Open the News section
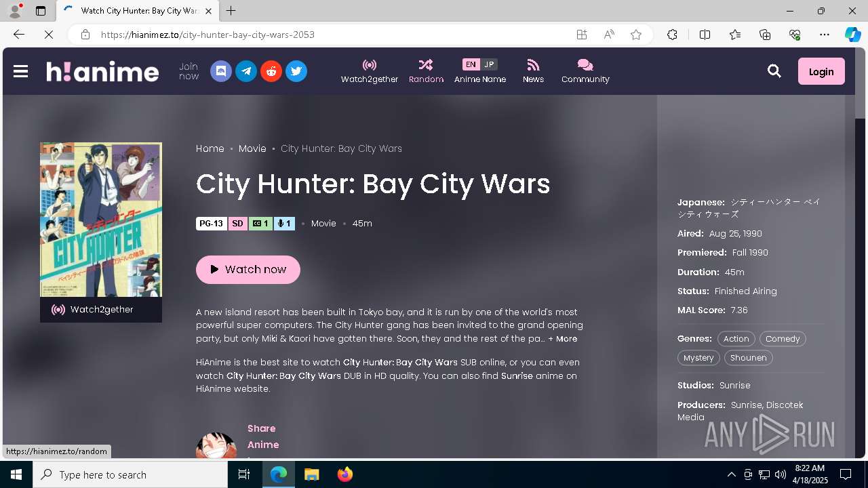Viewport: 868px width, 488px height. [533, 71]
